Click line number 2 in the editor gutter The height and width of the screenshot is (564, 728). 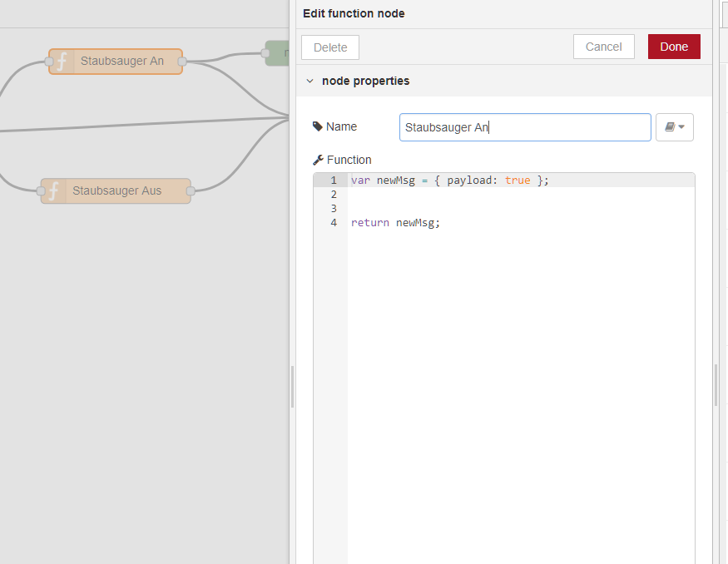(x=334, y=195)
